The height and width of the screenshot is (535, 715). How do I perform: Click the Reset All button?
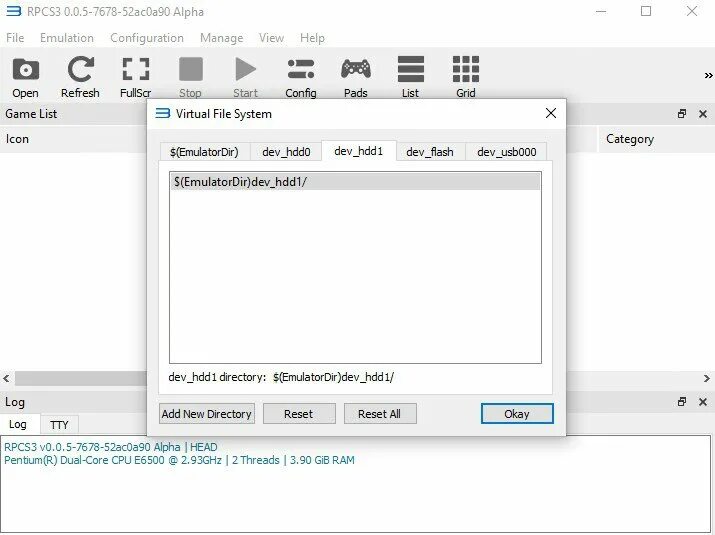(x=380, y=414)
